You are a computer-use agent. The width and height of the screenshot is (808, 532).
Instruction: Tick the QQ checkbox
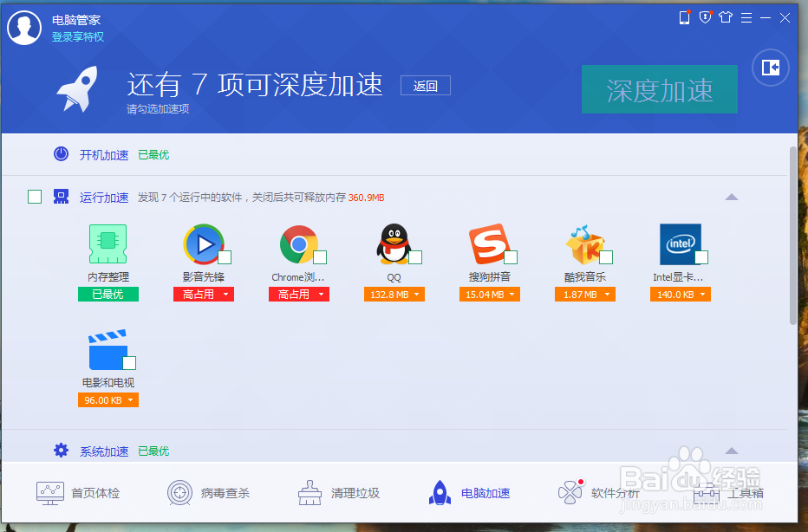(x=415, y=257)
